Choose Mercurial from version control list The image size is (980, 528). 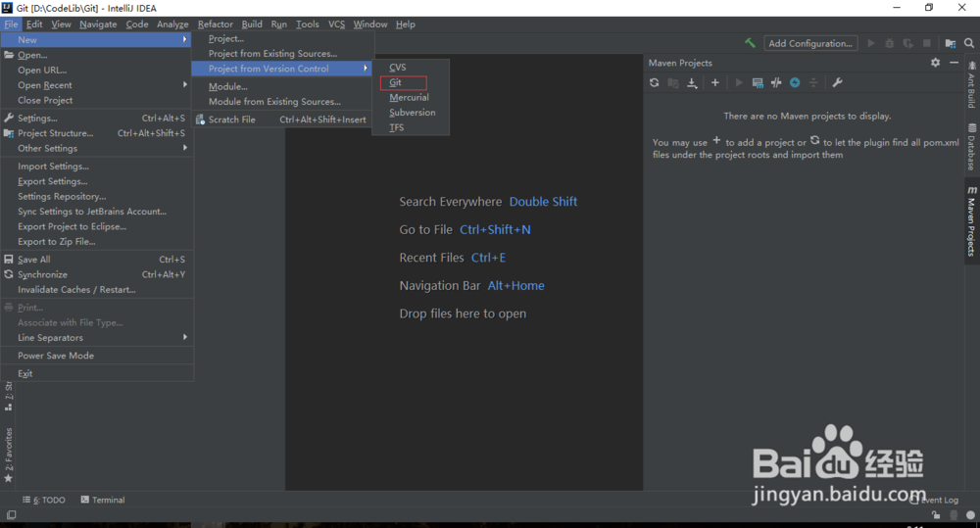(411, 98)
